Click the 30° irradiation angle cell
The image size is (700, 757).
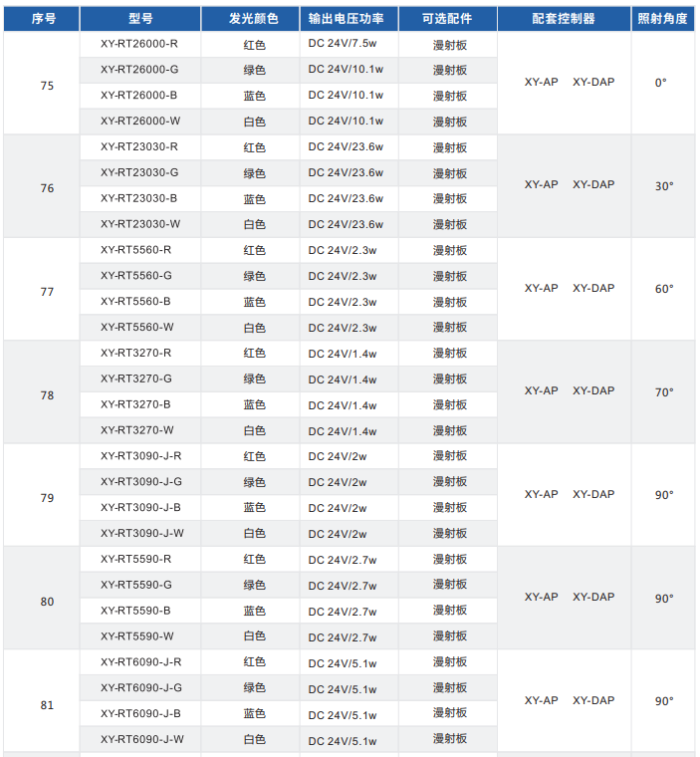[664, 185]
